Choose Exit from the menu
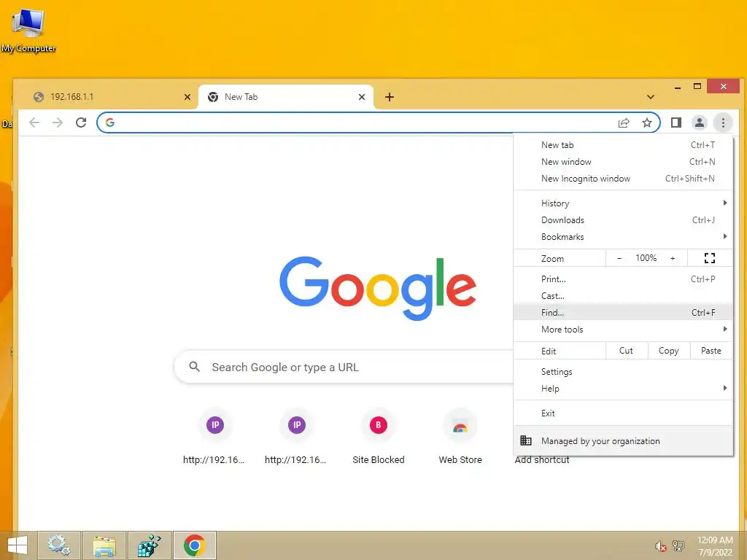Image resolution: width=747 pixels, height=560 pixels. pyautogui.click(x=623, y=413)
